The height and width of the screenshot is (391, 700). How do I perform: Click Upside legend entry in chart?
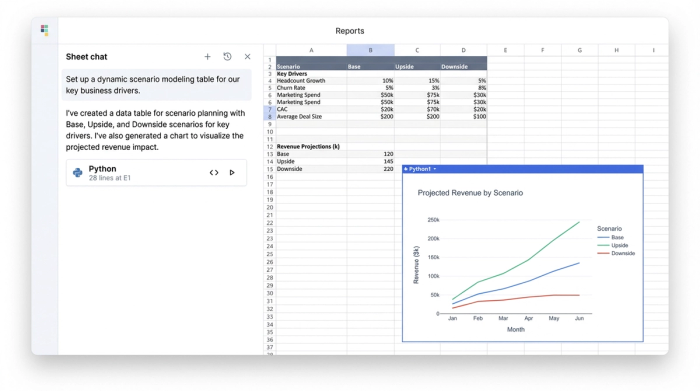[x=612, y=245]
